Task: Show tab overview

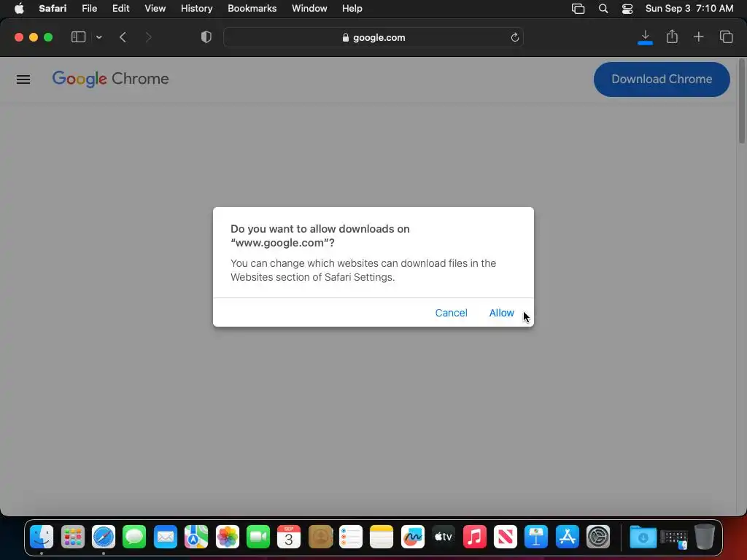Action: point(726,36)
